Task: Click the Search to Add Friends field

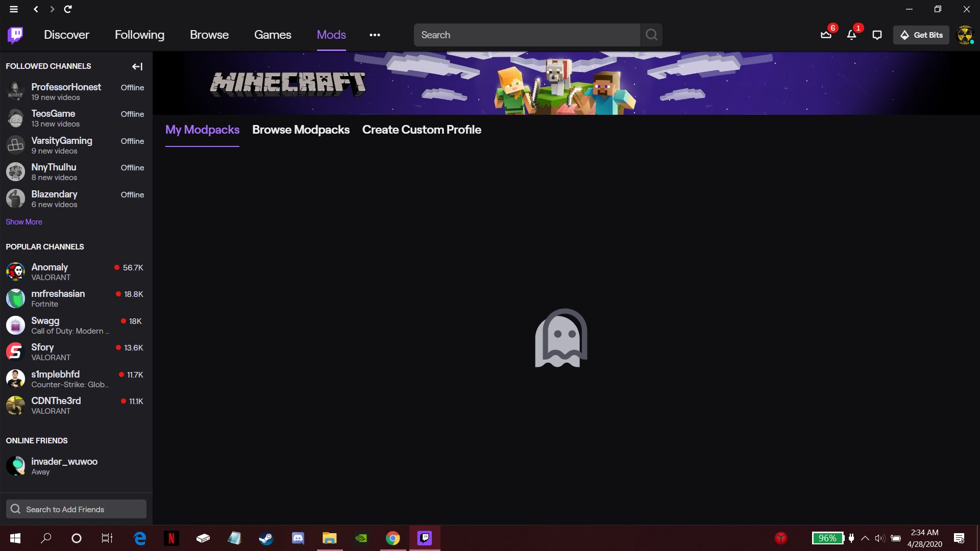Action: pos(76,509)
